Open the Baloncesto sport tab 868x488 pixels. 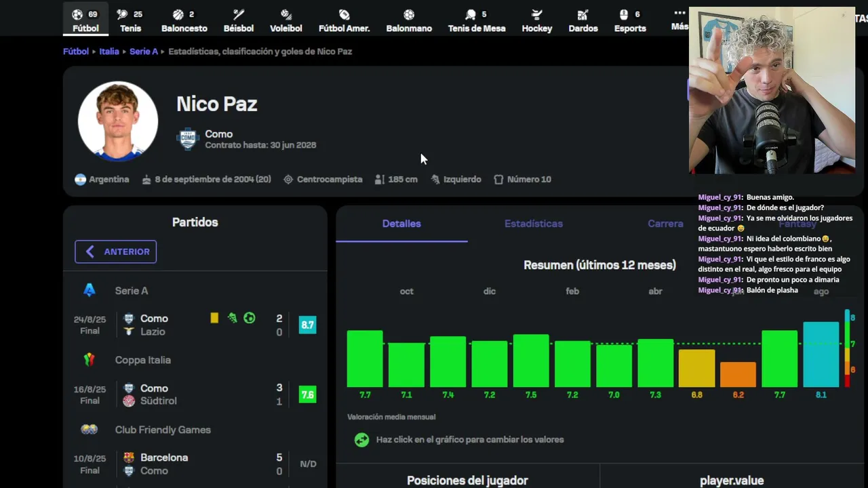184,20
